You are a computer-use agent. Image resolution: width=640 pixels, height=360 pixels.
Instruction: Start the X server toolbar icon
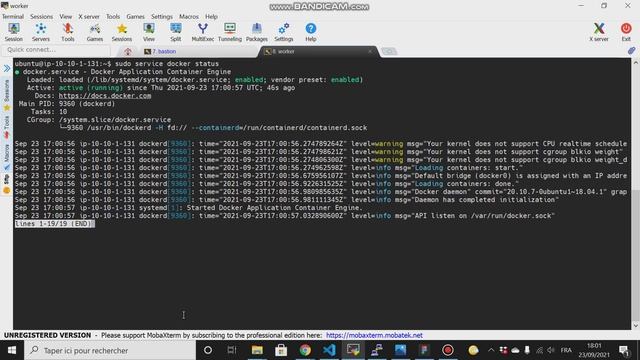[599, 32]
